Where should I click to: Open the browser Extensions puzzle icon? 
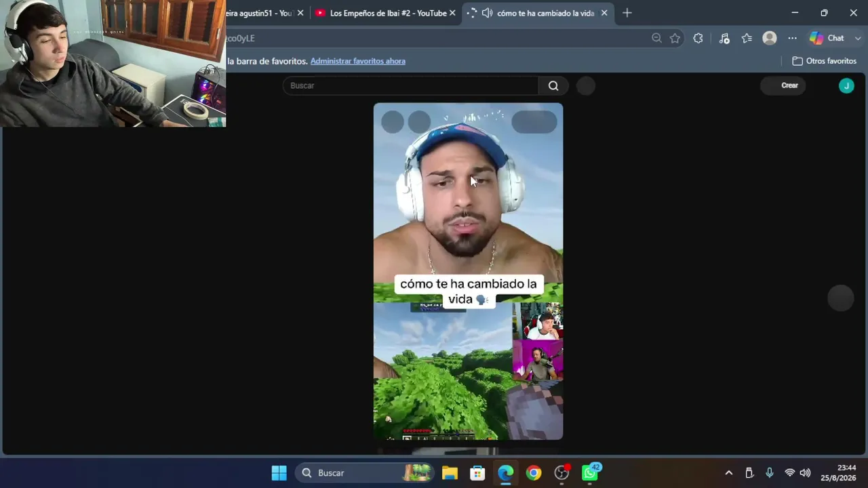pos(698,39)
